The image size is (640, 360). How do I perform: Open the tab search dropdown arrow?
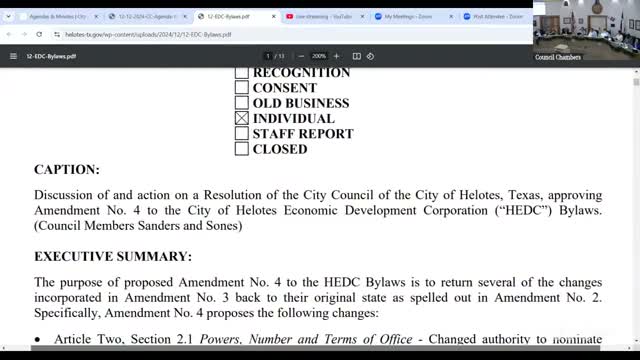pyautogui.click(x=8, y=16)
